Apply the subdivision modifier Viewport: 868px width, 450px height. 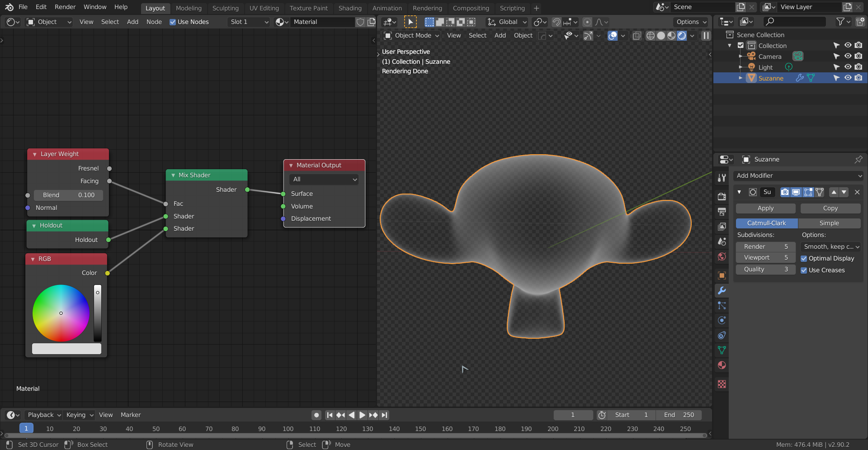(765, 208)
